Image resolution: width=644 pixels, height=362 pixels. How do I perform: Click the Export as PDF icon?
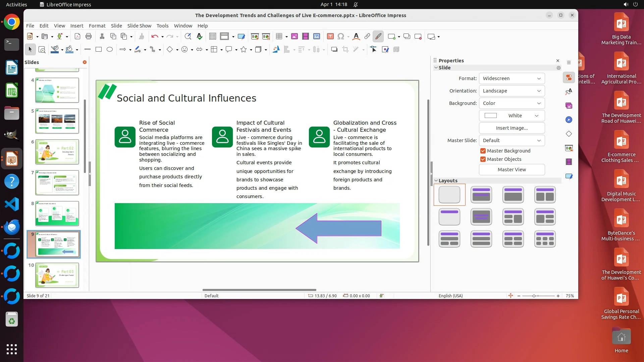[77, 37]
